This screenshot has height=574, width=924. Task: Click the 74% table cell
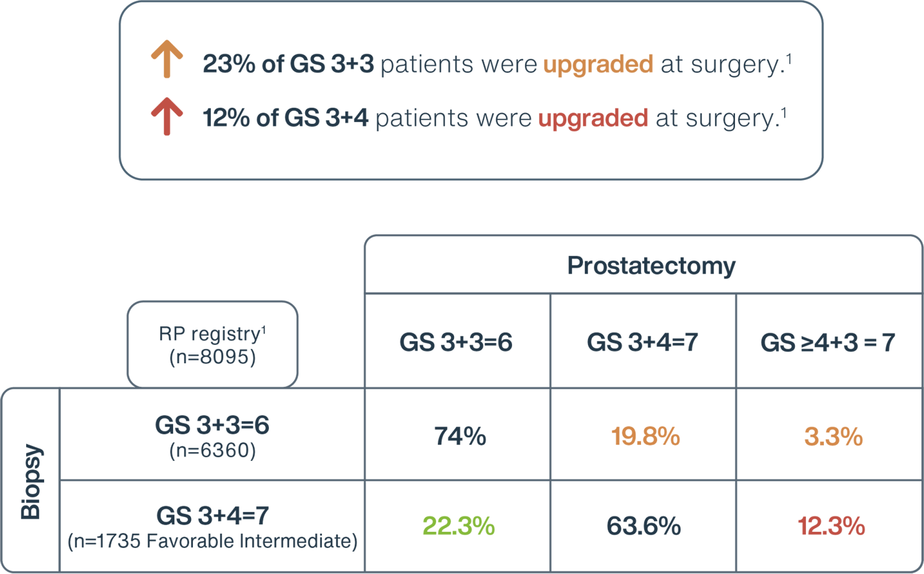[x=460, y=437]
